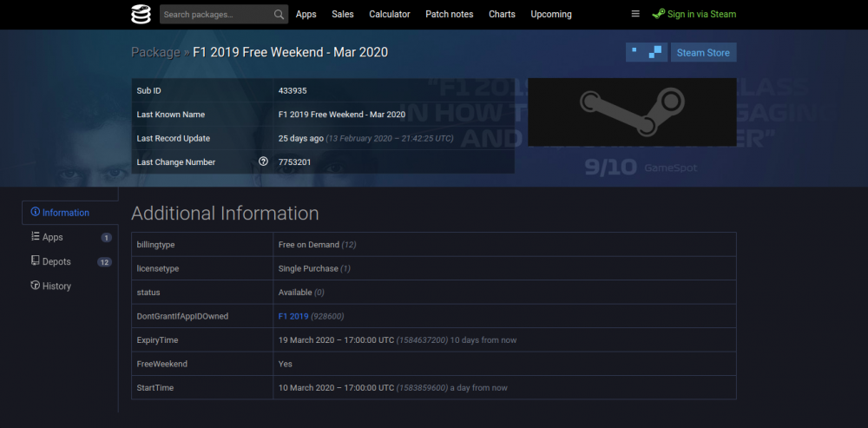Open the F1 2019 app link

point(293,316)
